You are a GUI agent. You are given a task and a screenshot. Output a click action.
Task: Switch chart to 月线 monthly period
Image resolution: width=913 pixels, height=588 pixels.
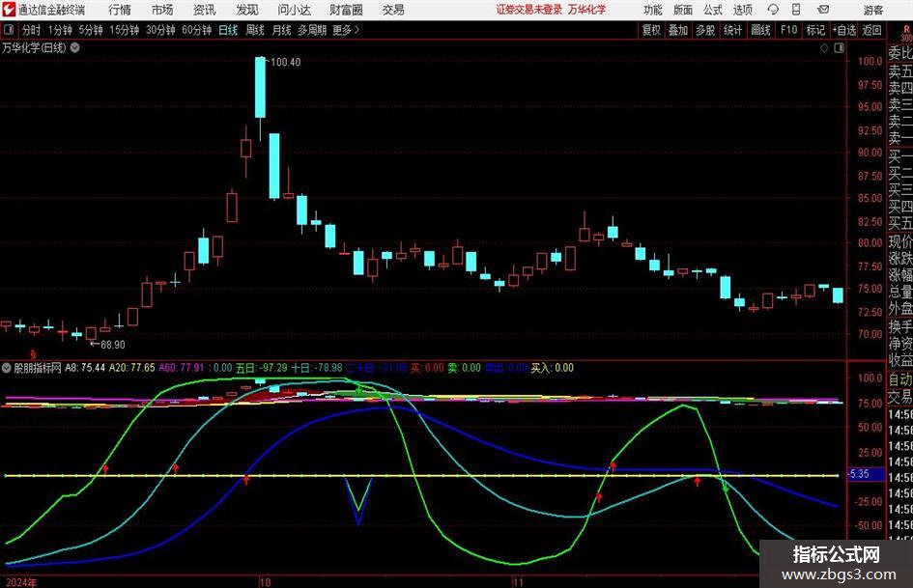(x=282, y=30)
